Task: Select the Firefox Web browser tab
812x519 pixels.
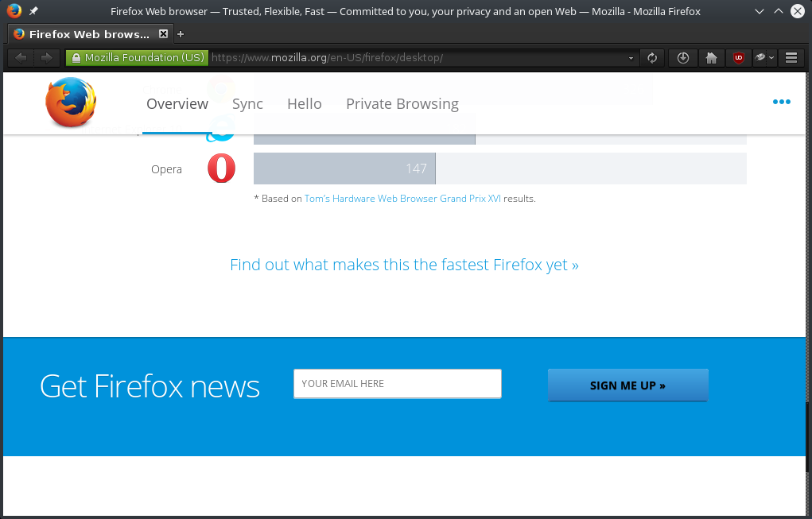Action: [89, 34]
